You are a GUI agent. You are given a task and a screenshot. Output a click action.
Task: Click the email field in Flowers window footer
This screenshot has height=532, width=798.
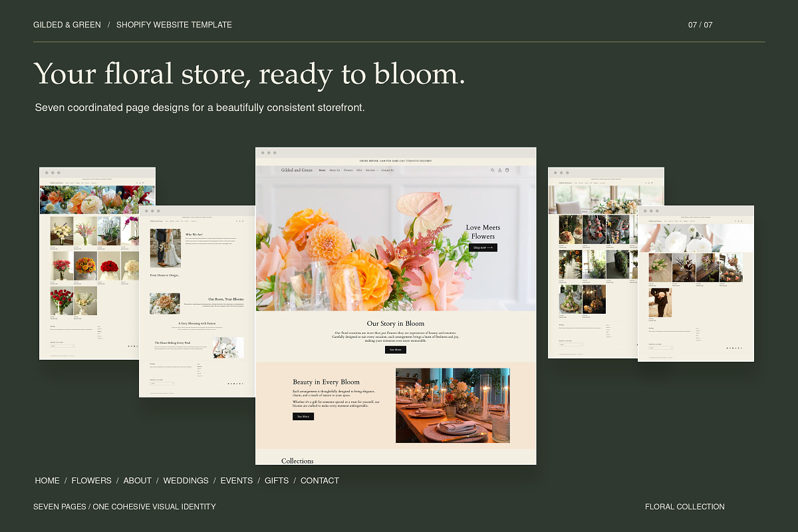(63, 346)
